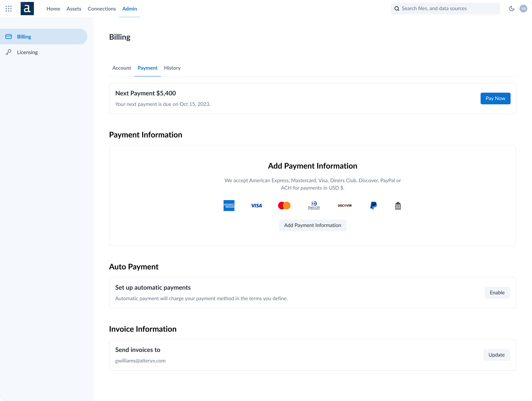Click the Diners Club logo icon

[x=314, y=206]
